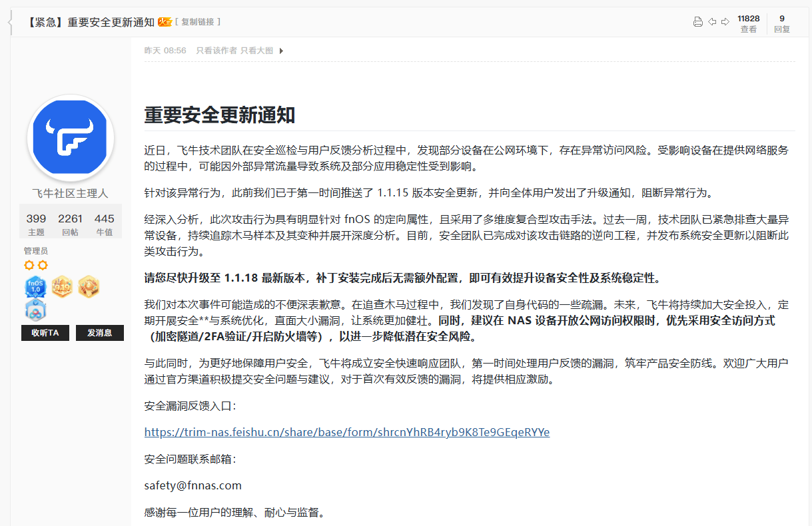Click the print icon in thread header

point(698,22)
